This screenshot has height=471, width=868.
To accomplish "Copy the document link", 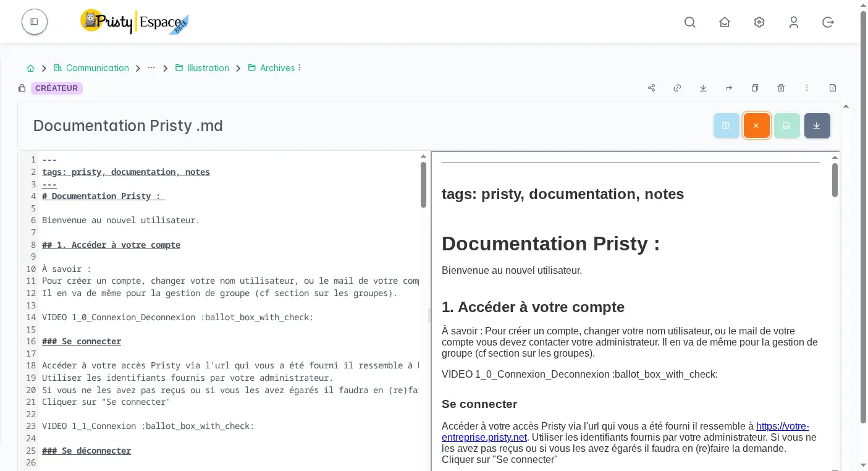I will tap(677, 88).
